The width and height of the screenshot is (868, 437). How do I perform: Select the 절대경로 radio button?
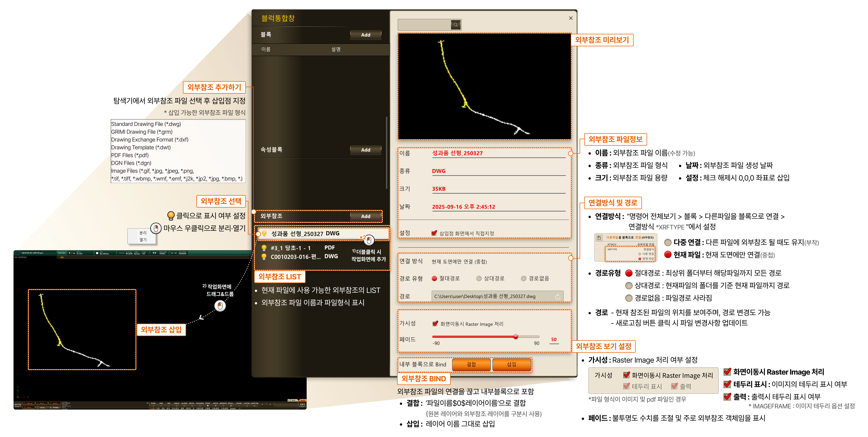click(434, 279)
